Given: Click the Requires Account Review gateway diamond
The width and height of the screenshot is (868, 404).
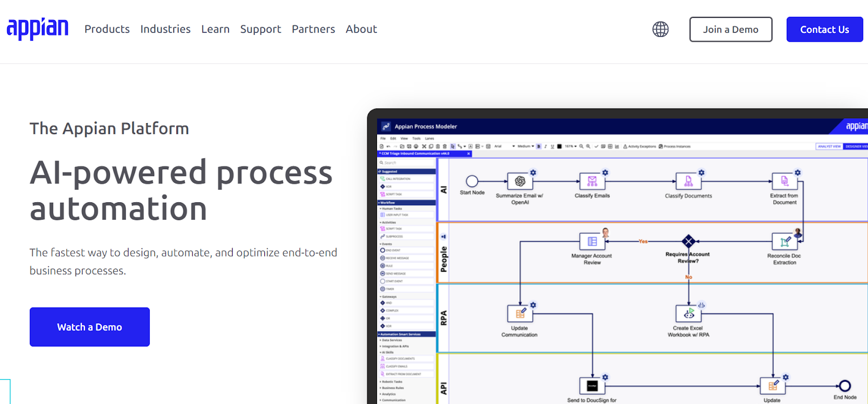Looking at the screenshot, I should [688, 241].
